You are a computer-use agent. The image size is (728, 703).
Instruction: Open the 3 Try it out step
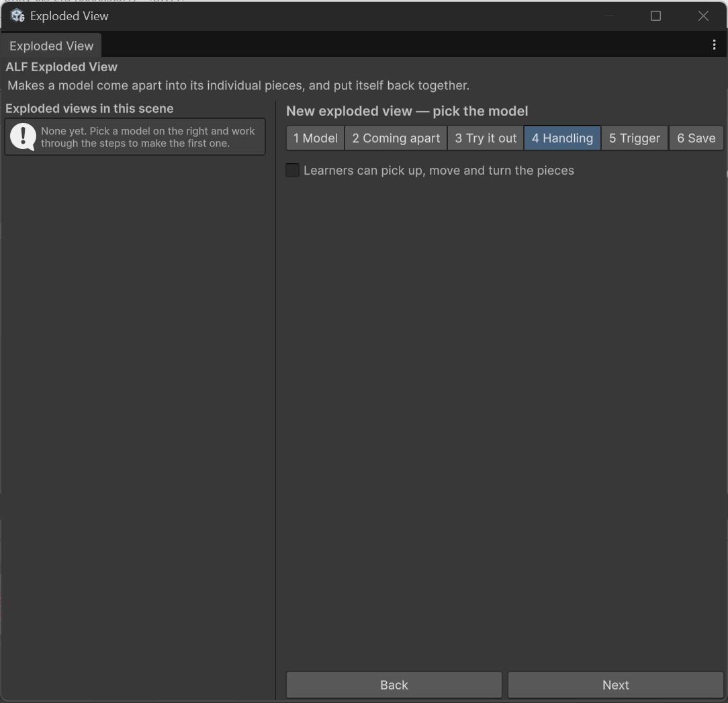coord(486,138)
